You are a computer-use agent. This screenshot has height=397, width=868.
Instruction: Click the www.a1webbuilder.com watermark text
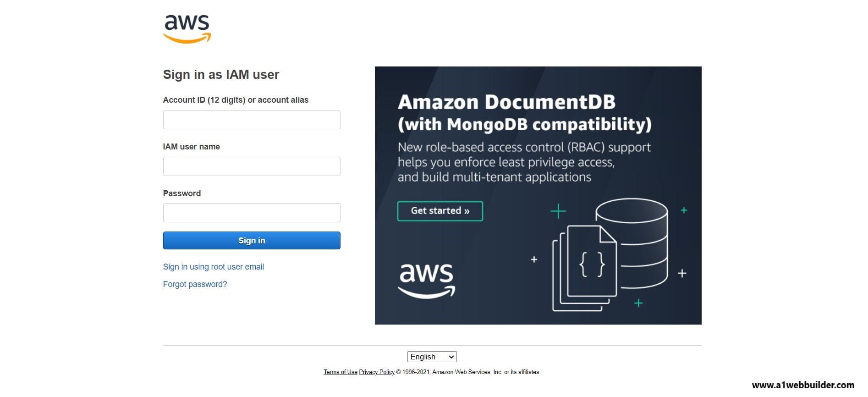point(803,385)
